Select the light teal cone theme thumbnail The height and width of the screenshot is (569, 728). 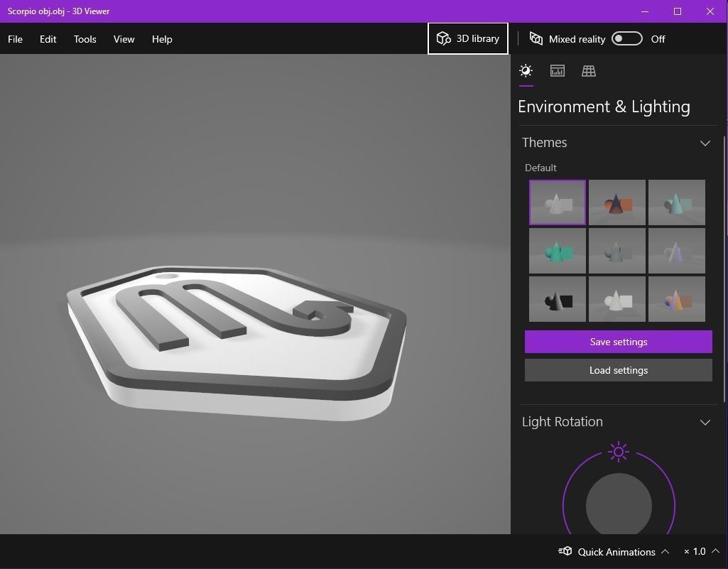676,202
